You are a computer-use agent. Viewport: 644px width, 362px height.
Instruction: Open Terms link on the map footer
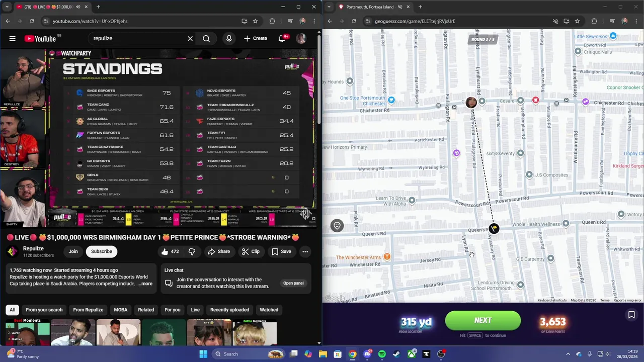tap(605, 300)
